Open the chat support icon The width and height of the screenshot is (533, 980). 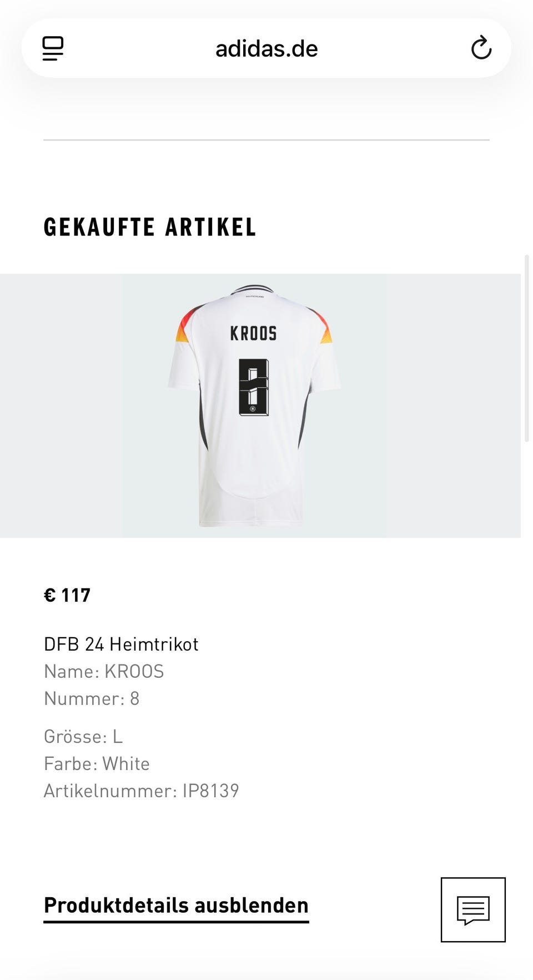point(473,909)
